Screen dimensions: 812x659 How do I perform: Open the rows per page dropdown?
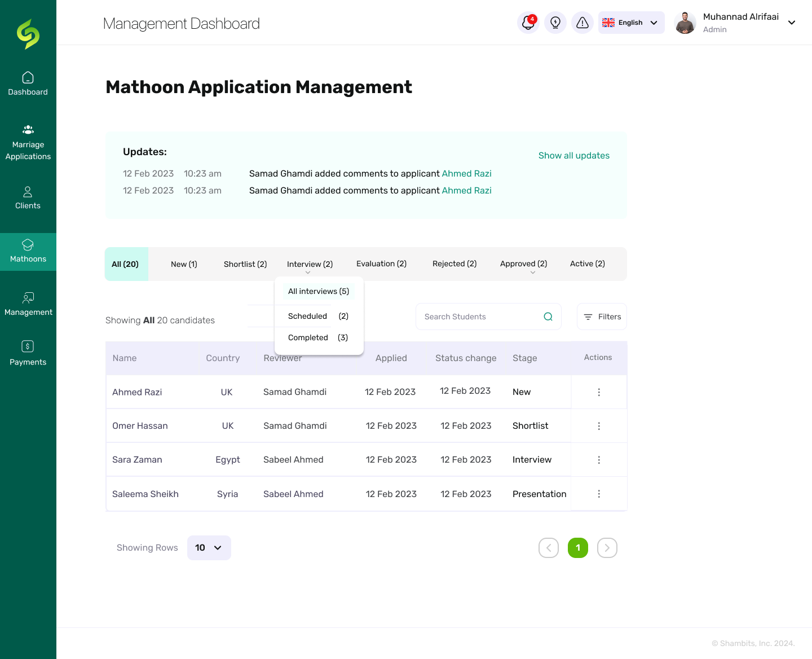coord(209,548)
